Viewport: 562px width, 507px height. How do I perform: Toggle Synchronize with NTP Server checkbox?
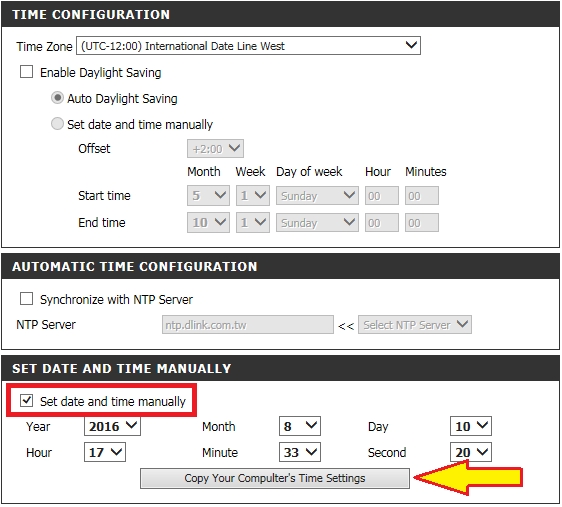27,298
